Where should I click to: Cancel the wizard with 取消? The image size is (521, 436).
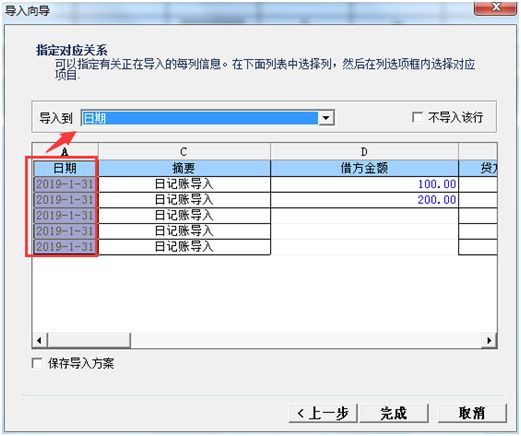pyautogui.click(x=472, y=413)
